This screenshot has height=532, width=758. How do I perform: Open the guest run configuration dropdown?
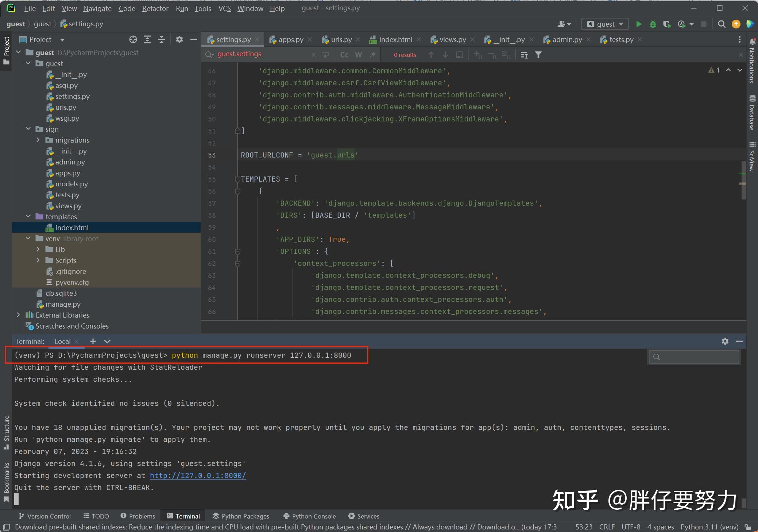click(605, 24)
